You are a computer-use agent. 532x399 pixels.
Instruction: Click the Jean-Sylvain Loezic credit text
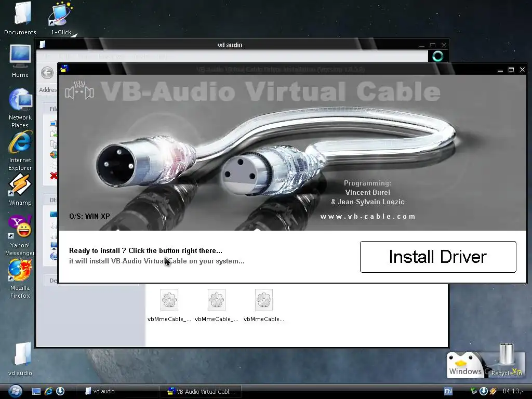(x=368, y=202)
